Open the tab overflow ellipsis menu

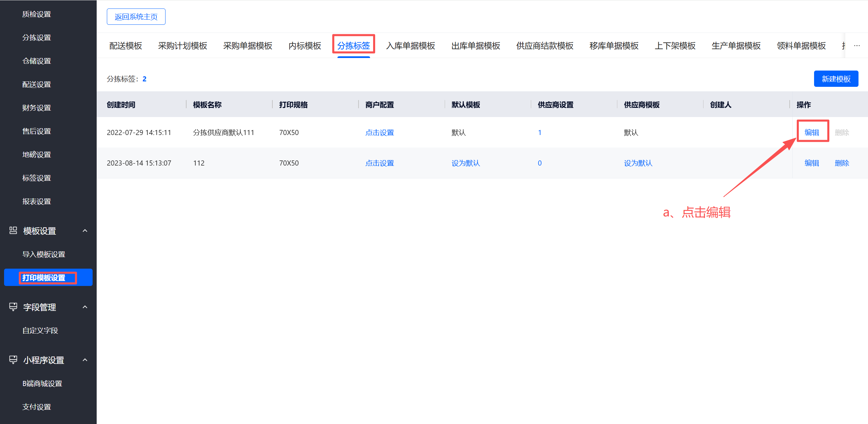[857, 45]
